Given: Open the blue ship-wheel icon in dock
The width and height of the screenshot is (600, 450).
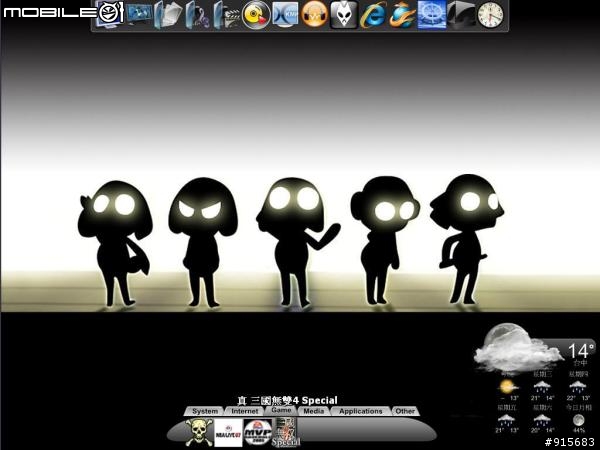Looking at the screenshot, I should pyautogui.click(x=432, y=15).
